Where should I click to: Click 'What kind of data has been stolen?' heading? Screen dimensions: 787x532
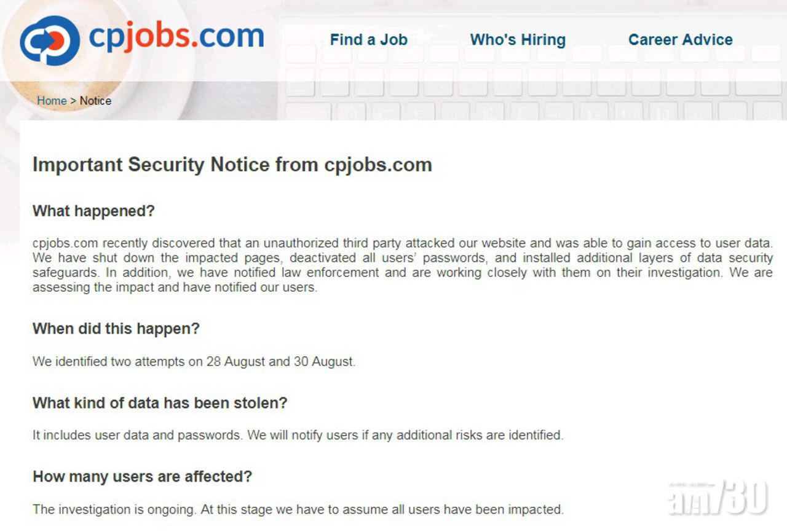pyautogui.click(x=160, y=404)
